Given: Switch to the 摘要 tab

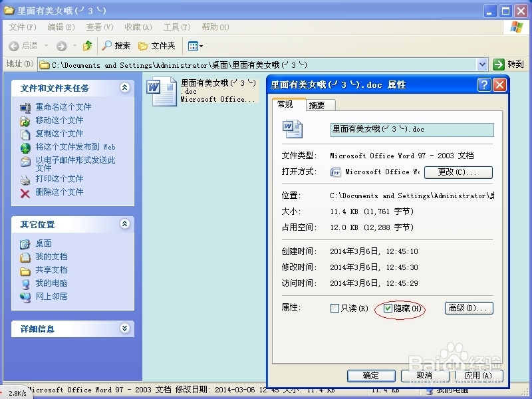Looking at the screenshot, I should pos(317,105).
